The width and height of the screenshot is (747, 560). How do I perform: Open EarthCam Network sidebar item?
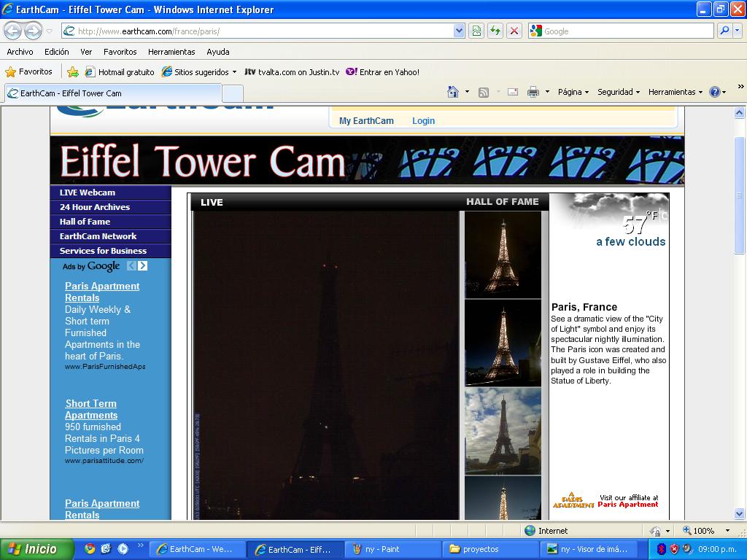111,236
